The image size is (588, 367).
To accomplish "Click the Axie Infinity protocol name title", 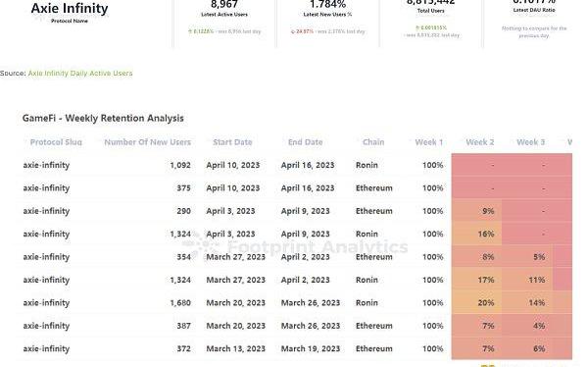I will [70, 8].
